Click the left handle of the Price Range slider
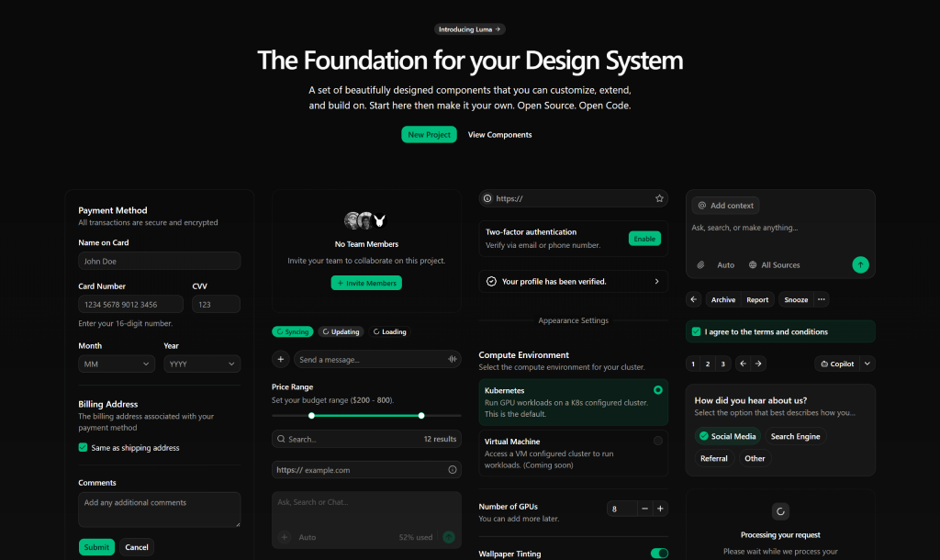 point(313,416)
